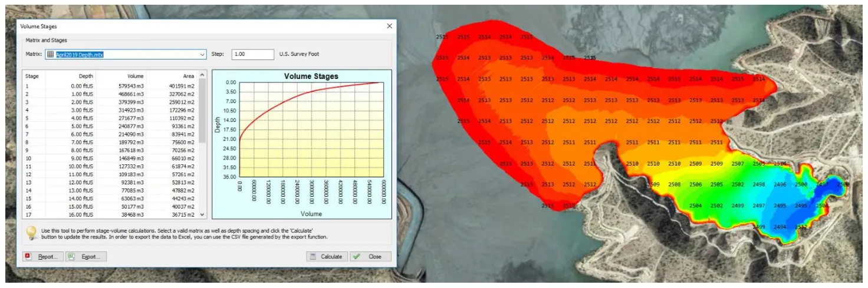The image size is (868, 288).
Task: Select the volume cell 468661 m3
Action: pos(131,94)
